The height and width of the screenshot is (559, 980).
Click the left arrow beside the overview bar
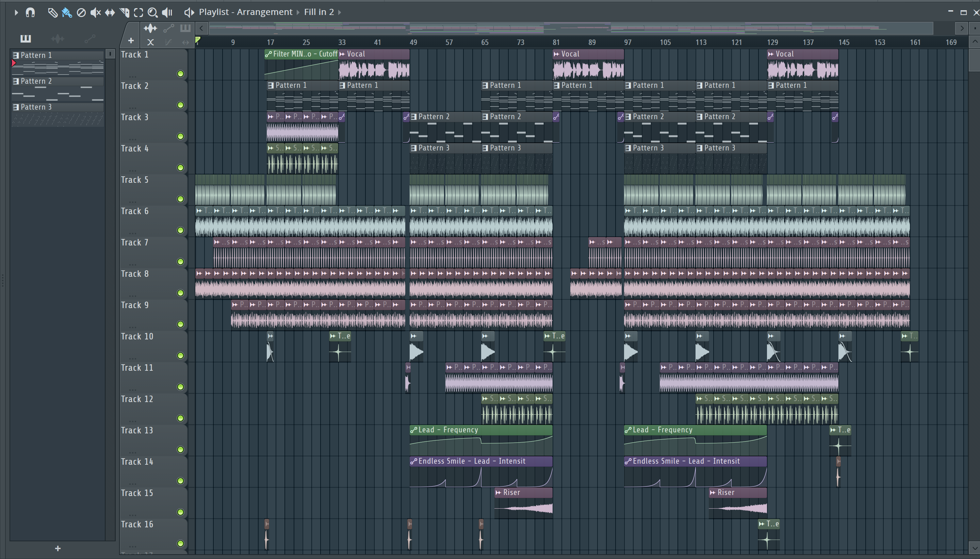click(201, 28)
